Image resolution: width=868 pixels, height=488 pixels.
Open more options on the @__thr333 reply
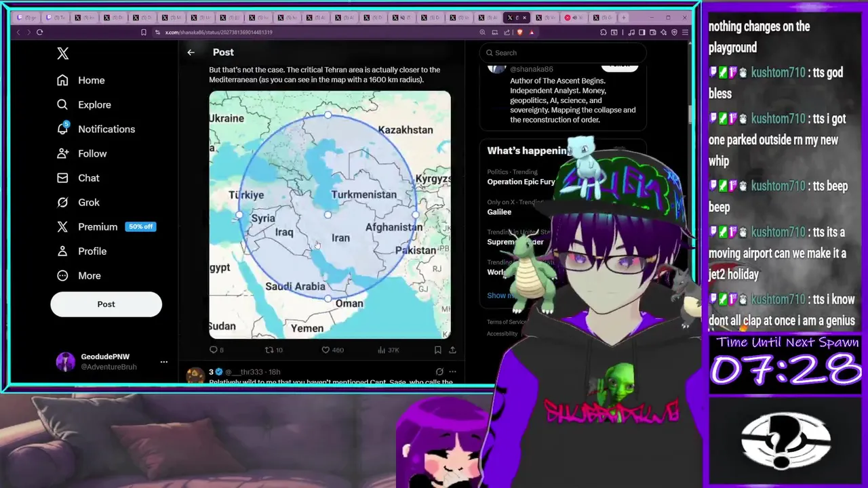tap(452, 371)
